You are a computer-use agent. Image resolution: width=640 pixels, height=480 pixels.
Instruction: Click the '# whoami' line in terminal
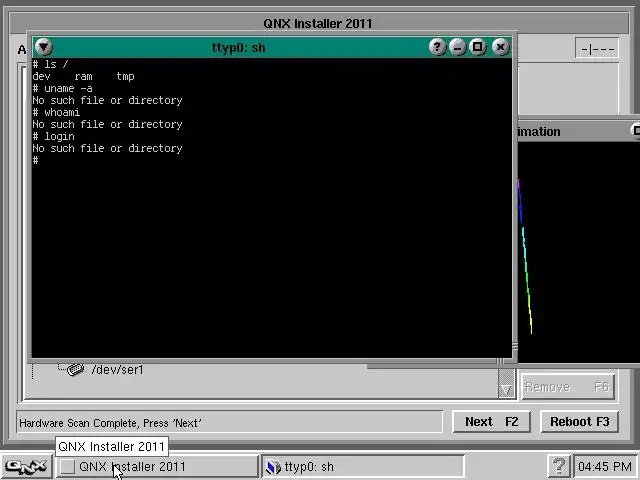[x=56, y=112]
